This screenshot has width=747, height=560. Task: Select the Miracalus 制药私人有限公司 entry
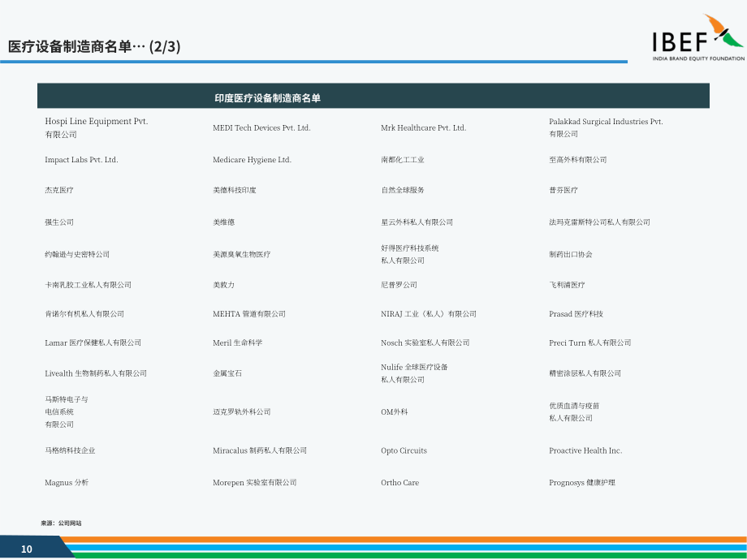tap(260, 450)
